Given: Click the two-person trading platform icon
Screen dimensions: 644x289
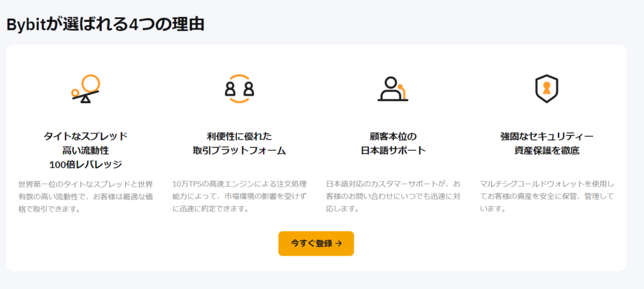Looking at the screenshot, I should pyautogui.click(x=240, y=89).
